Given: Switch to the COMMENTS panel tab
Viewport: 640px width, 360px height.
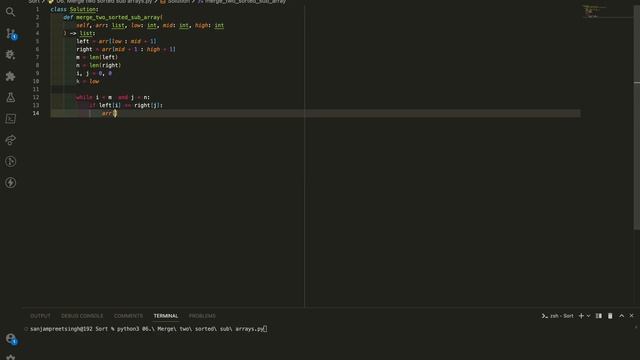Looking at the screenshot, I should 128,316.
